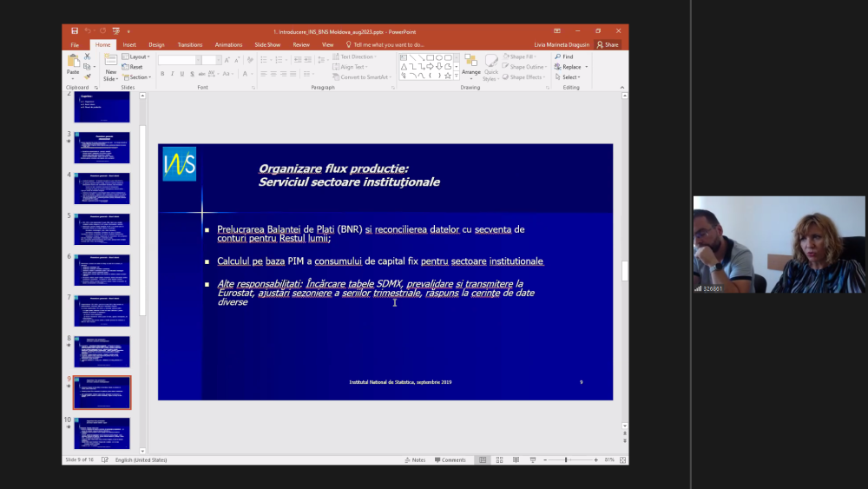Select the rectangle shape in shapes gallery
868x489 pixels.
tap(430, 57)
